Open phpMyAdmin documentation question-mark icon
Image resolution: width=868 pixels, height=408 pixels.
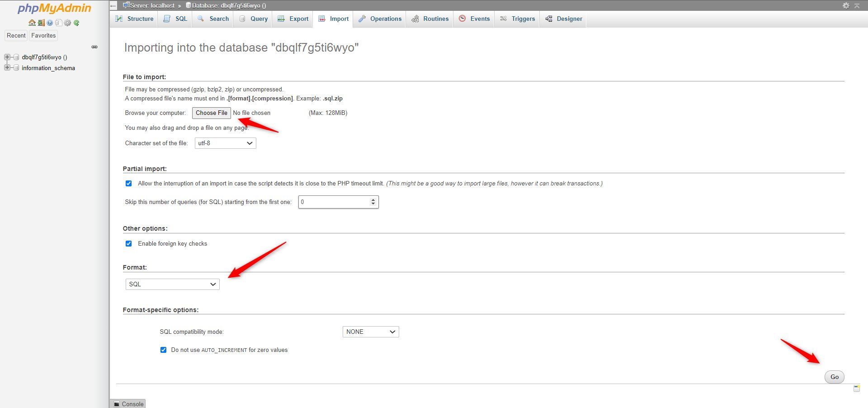(50, 23)
